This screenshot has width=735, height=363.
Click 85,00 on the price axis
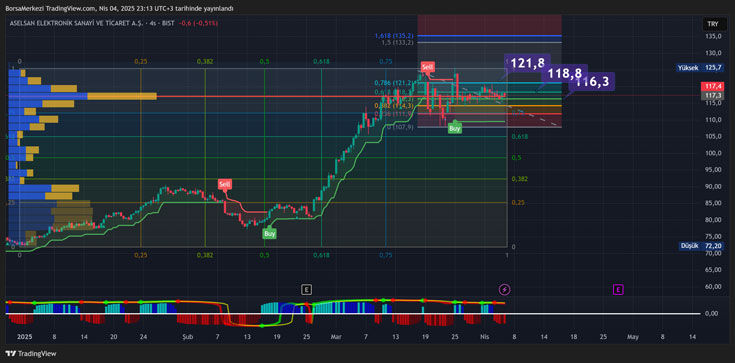713,203
